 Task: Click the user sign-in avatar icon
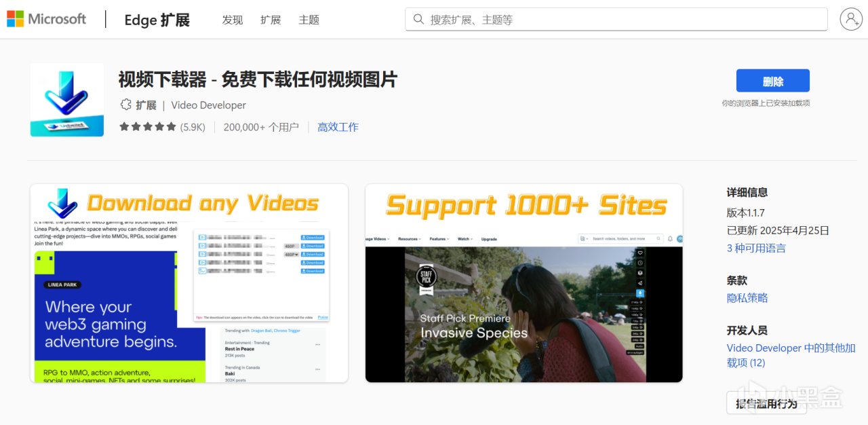pyautogui.click(x=850, y=19)
